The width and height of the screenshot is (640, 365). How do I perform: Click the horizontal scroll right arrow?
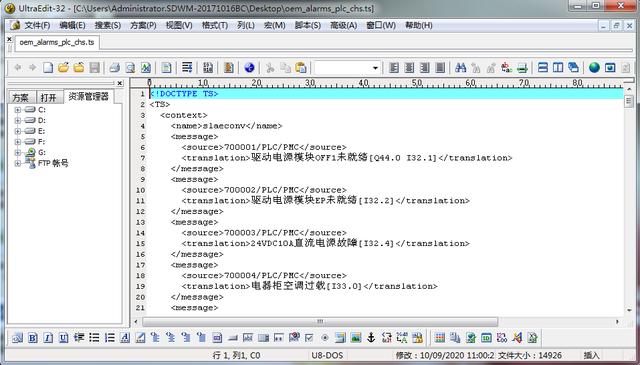[x=617, y=322]
